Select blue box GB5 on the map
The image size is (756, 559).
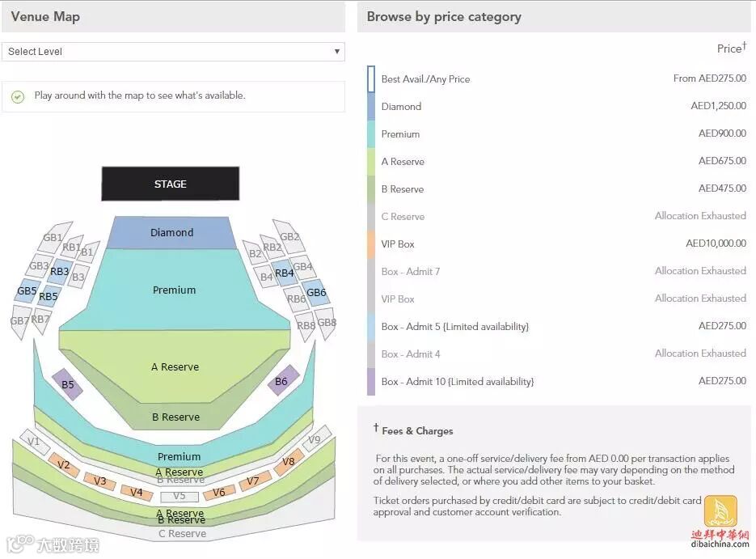[27, 291]
